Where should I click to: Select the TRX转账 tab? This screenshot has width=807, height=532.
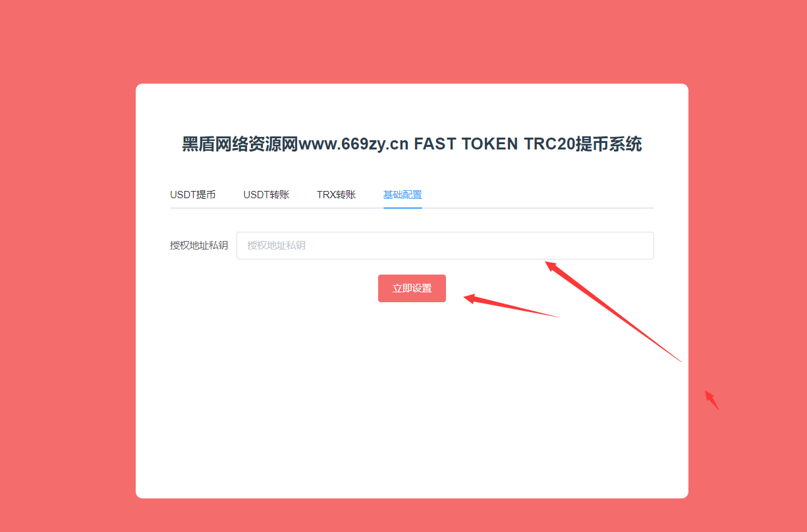[x=336, y=195]
